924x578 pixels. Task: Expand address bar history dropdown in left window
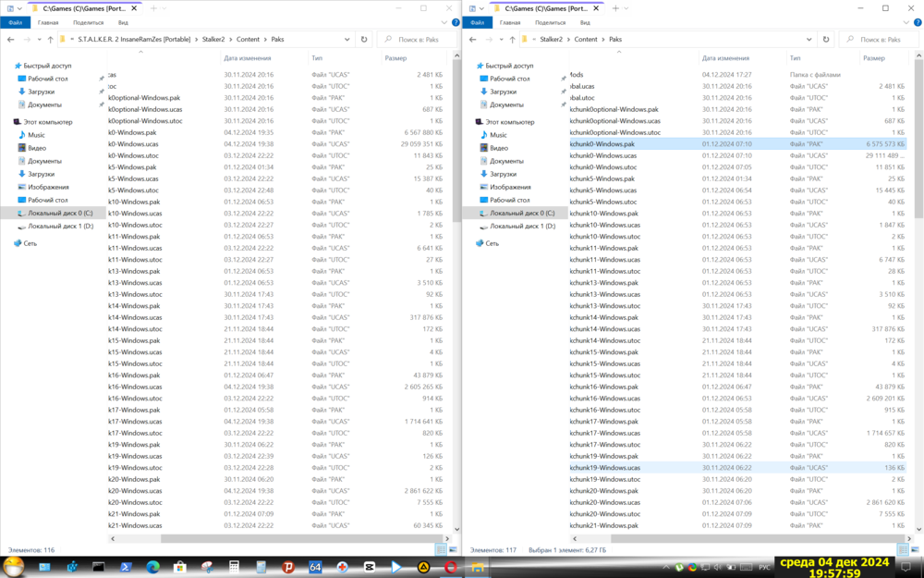pos(347,40)
